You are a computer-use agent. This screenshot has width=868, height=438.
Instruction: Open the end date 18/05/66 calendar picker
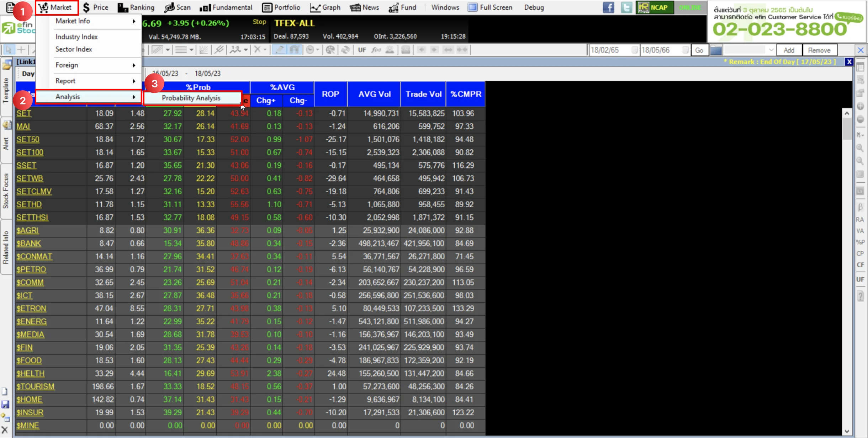(x=686, y=50)
